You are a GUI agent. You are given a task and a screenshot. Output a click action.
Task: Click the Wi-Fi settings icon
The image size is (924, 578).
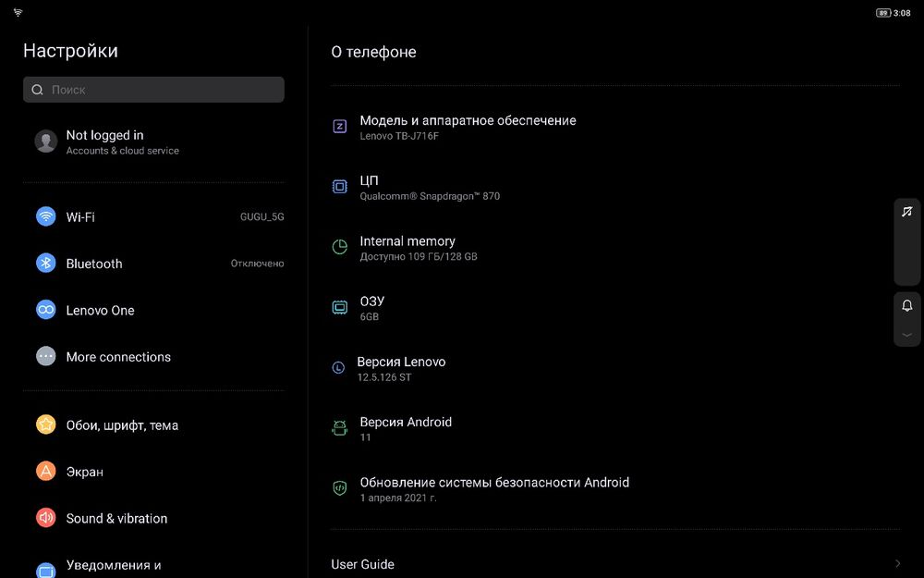click(x=46, y=216)
